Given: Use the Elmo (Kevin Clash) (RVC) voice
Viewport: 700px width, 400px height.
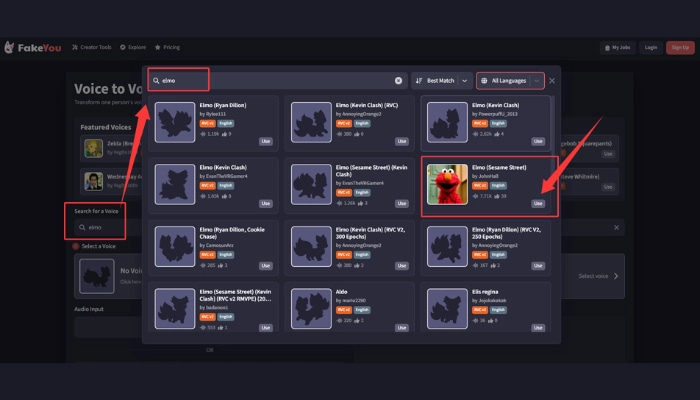Looking at the screenshot, I should [x=402, y=141].
